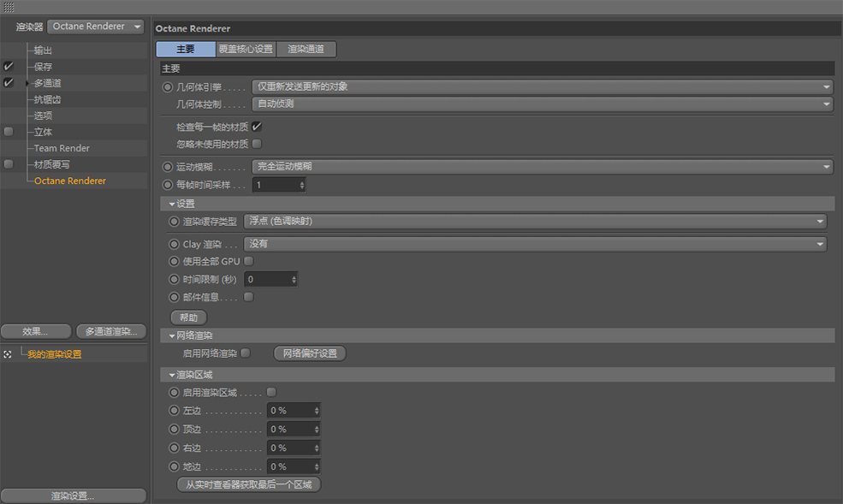
Task: Uncheck 检查每一帧的材质 checkbox
Action: [x=257, y=127]
